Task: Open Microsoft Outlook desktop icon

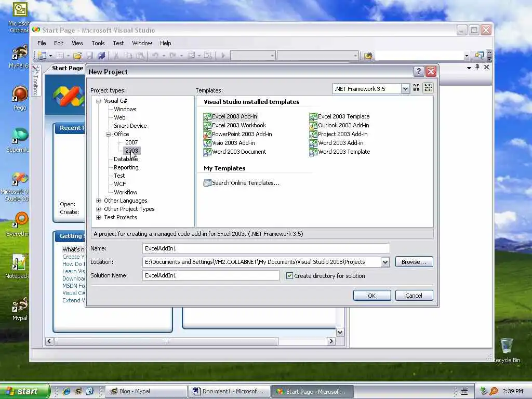Action: coord(20,18)
